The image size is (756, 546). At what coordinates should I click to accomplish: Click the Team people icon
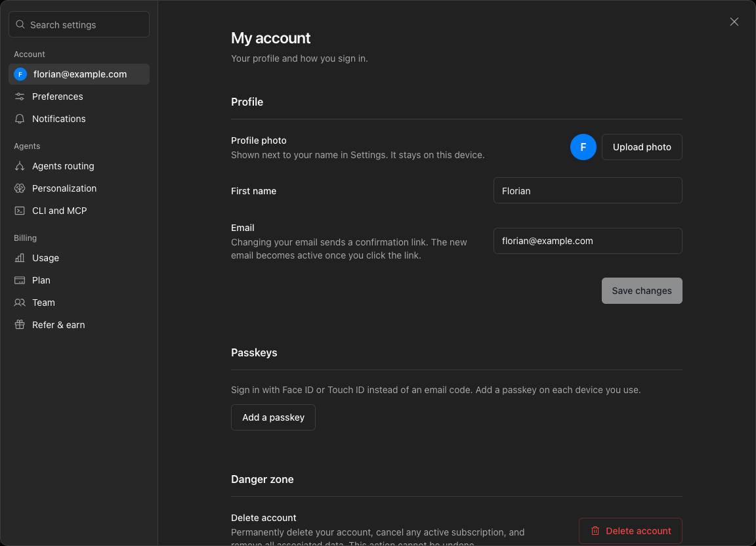pyautogui.click(x=20, y=303)
